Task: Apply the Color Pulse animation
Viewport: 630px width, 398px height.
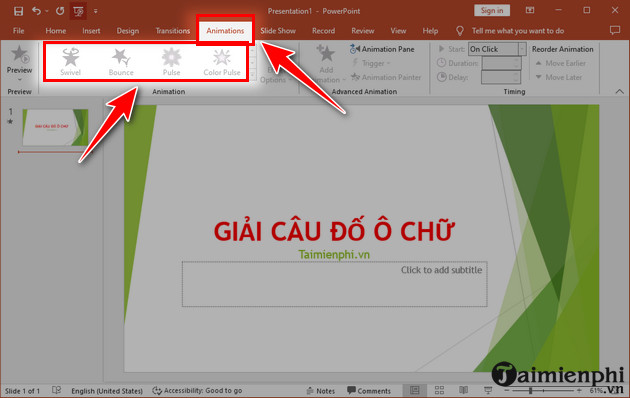Action: pyautogui.click(x=222, y=62)
